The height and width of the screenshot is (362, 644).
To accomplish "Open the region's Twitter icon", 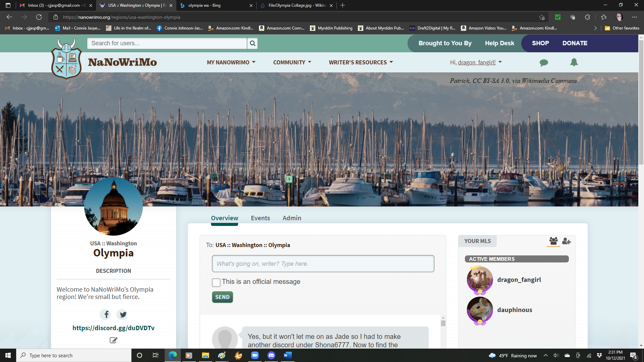I will point(122,314).
